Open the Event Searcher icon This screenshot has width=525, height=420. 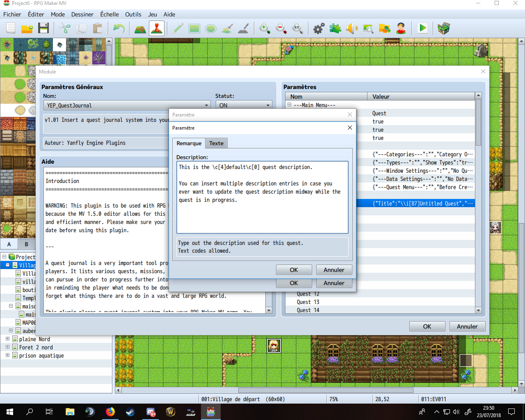pos(368,28)
